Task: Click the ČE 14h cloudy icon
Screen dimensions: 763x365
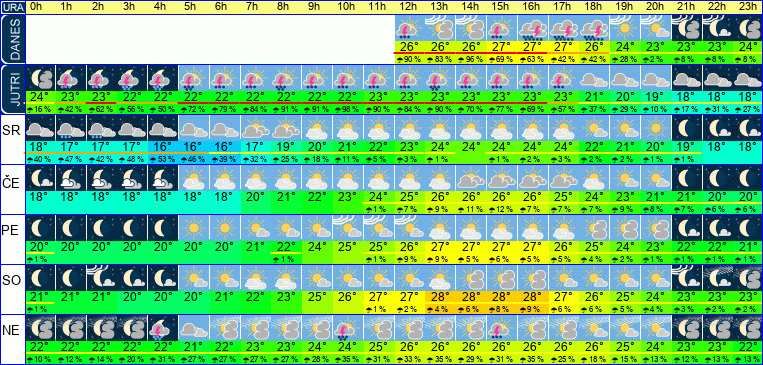Action: [x=471, y=178]
